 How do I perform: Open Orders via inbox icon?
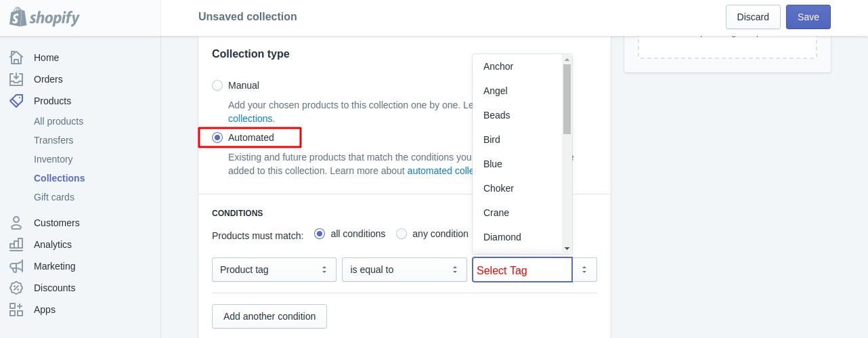pos(16,79)
